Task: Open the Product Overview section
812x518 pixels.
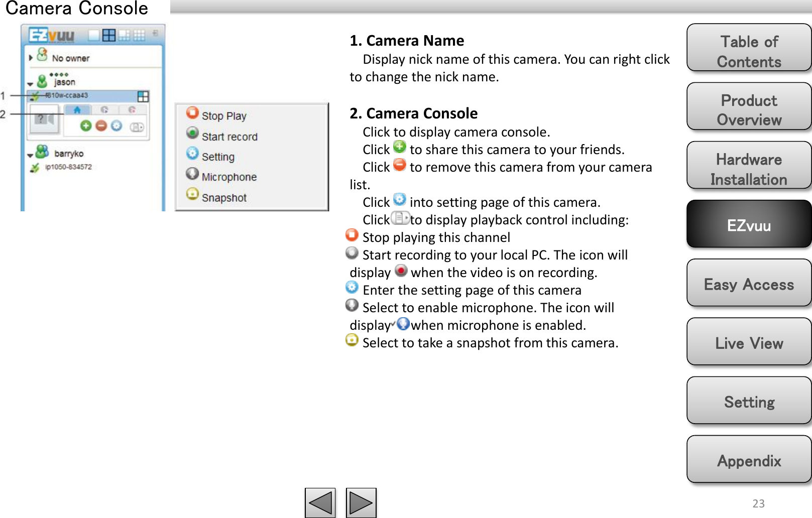Action: [749, 107]
